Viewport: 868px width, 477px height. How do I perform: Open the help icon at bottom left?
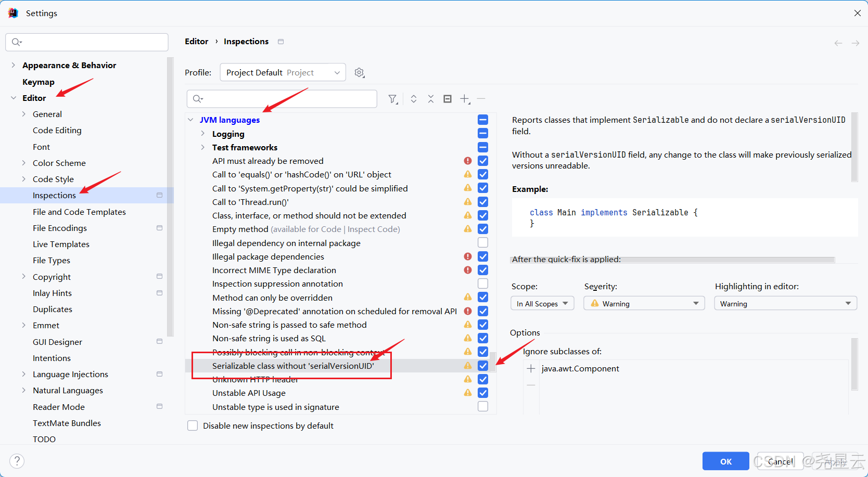click(17, 460)
